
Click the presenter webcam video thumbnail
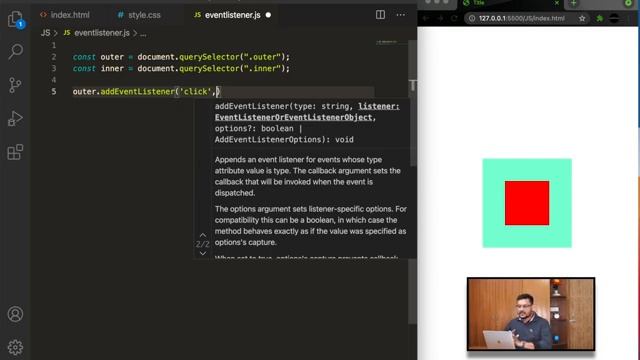[531, 314]
